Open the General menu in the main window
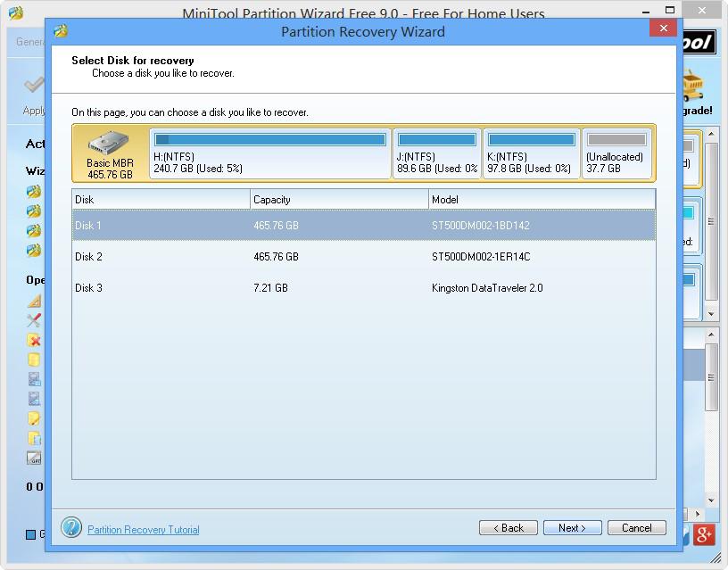Viewport: 728px width, 570px height. [30, 42]
